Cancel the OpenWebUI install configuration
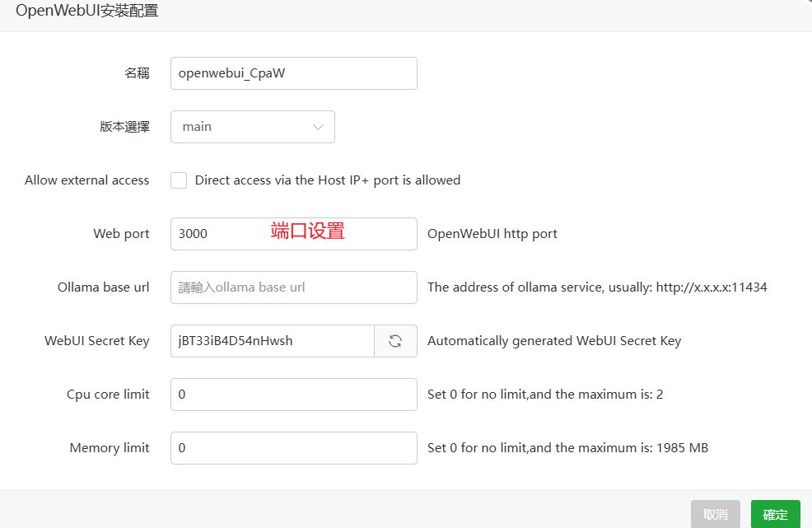 tap(716, 513)
